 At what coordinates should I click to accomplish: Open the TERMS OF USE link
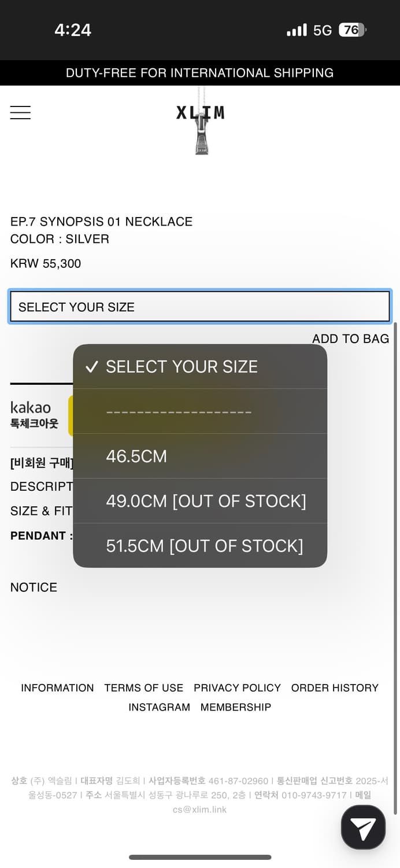144,687
